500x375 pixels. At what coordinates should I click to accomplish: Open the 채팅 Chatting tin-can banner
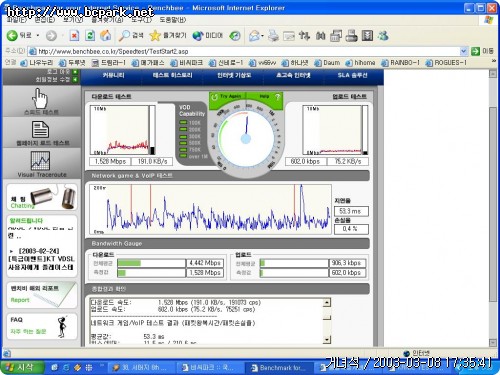[x=42, y=197]
